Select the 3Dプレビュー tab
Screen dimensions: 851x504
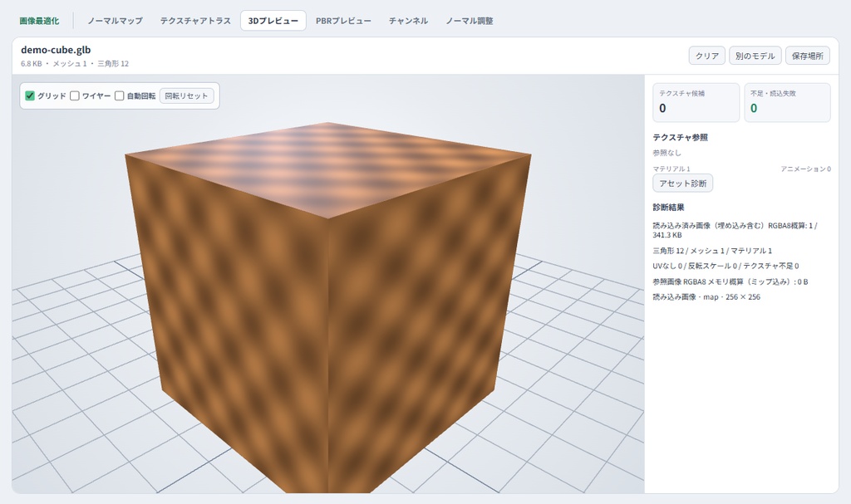tap(273, 21)
